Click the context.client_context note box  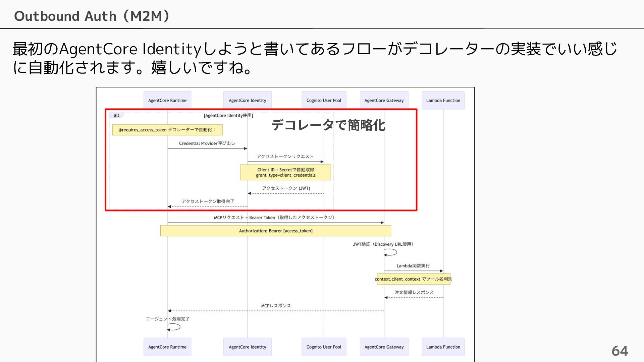413,279
